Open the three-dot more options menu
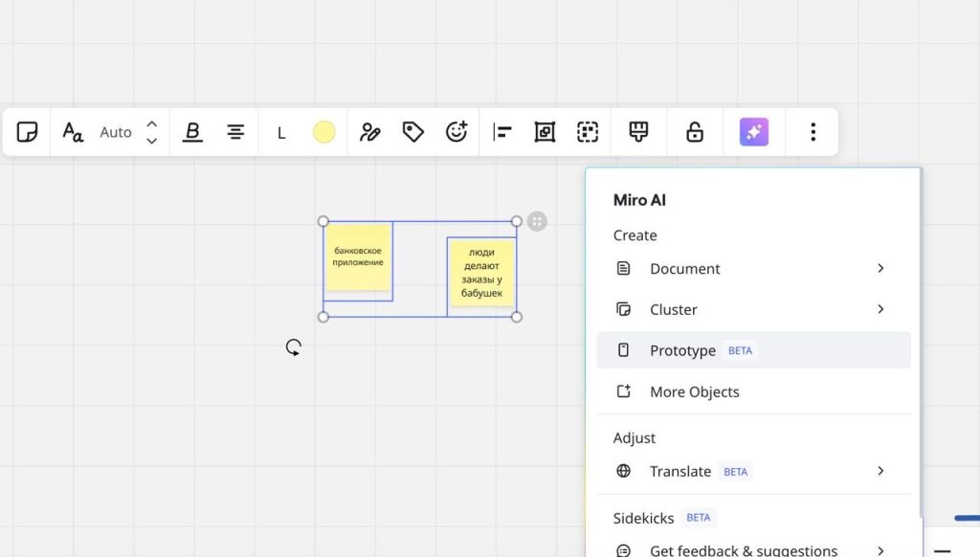 point(813,132)
